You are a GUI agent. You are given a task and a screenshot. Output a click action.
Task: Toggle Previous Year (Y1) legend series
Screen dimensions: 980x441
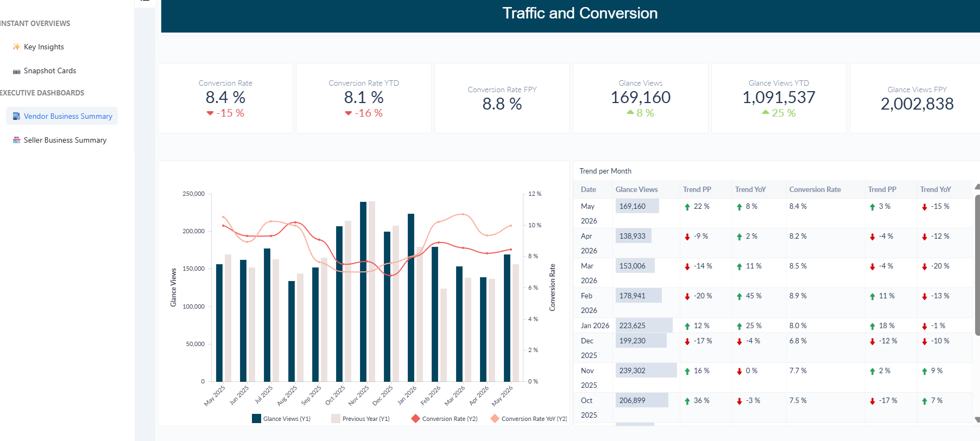pyautogui.click(x=361, y=419)
